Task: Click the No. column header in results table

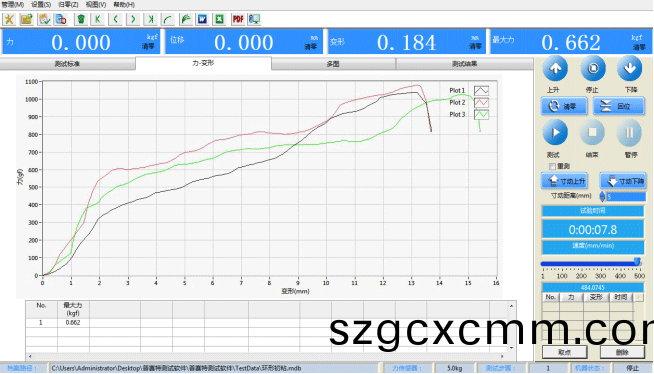Action: 41,309
